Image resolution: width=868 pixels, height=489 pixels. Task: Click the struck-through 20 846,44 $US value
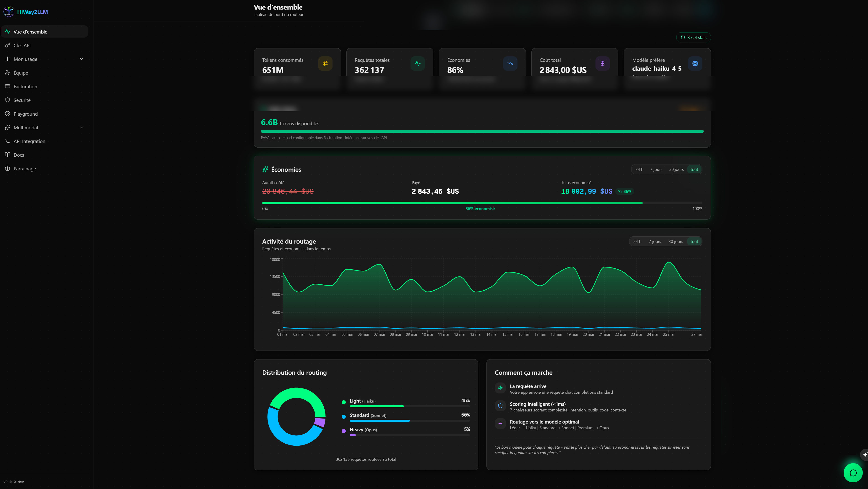pos(288,191)
